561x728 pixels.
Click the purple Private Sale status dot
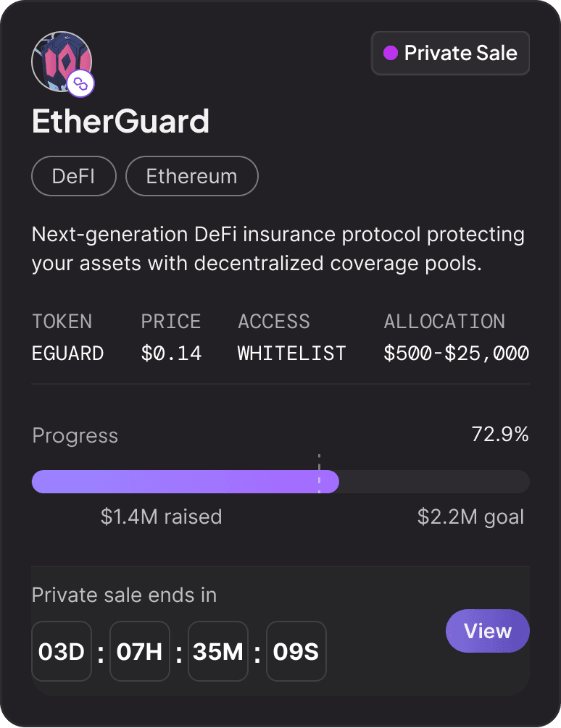click(391, 54)
